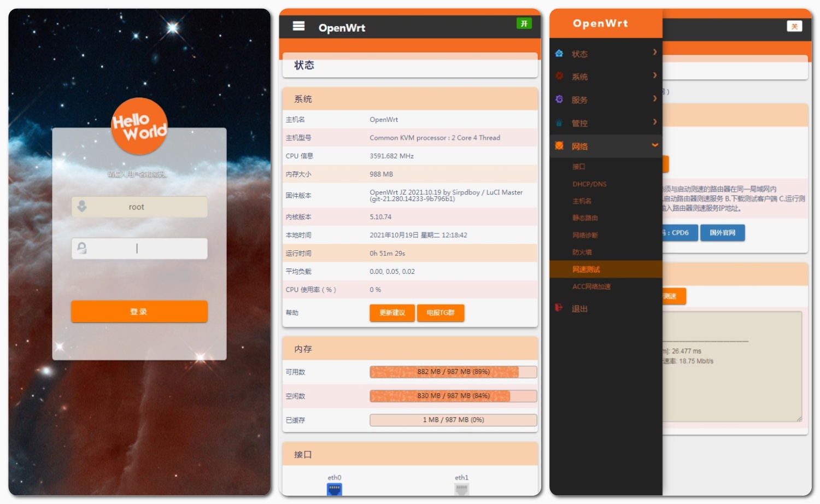This screenshot has height=504, width=820.
Task: Click the local time '2021年10月19日' value
Action: click(418, 235)
